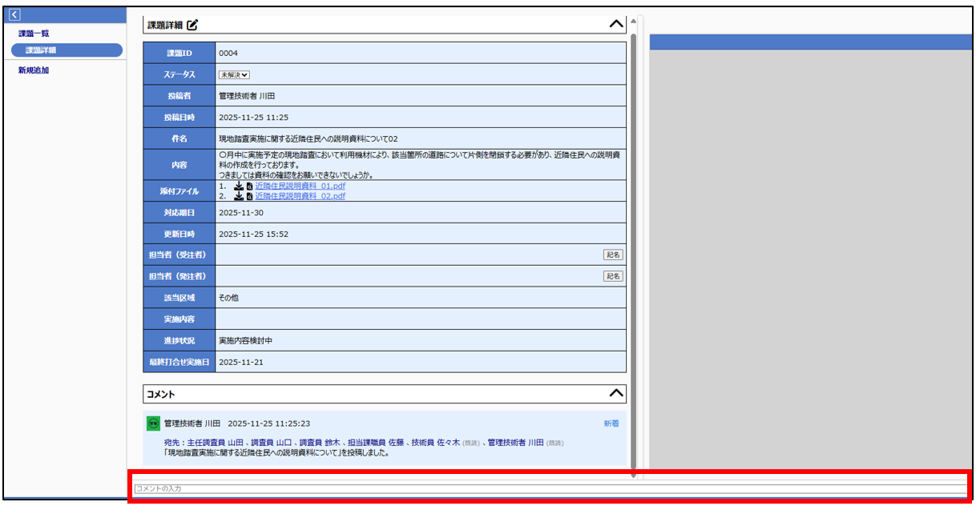This screenshot has width=980, height=510.
Task: Download 近隣住民説明資料_01.pdf via its download arrow
Action: 238,186
